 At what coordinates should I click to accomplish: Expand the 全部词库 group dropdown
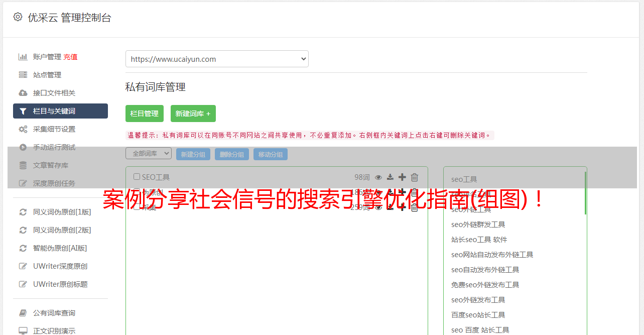(149, 154)
